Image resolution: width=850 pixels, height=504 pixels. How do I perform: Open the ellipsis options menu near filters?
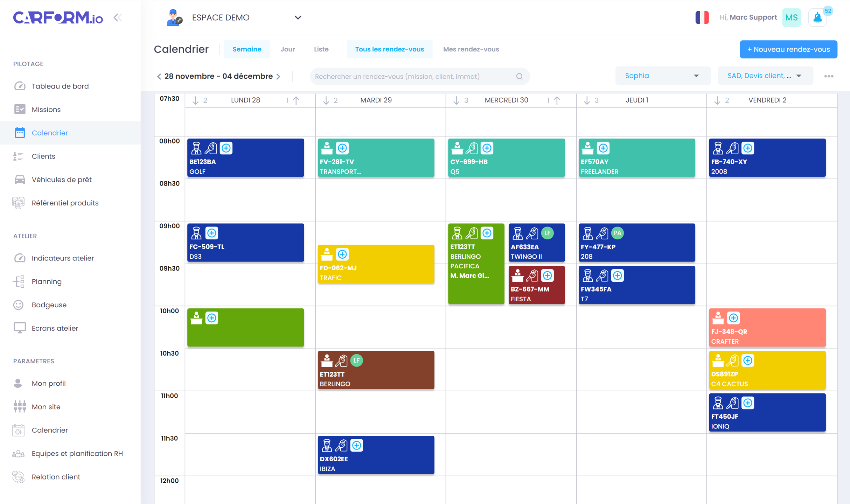click(x=829, y=76)
